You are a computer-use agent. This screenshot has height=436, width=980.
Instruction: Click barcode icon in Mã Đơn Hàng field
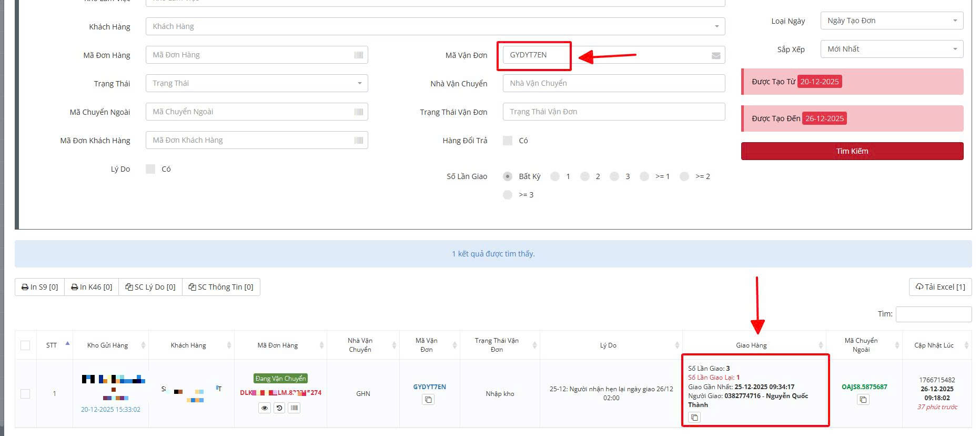pos(359,55)
